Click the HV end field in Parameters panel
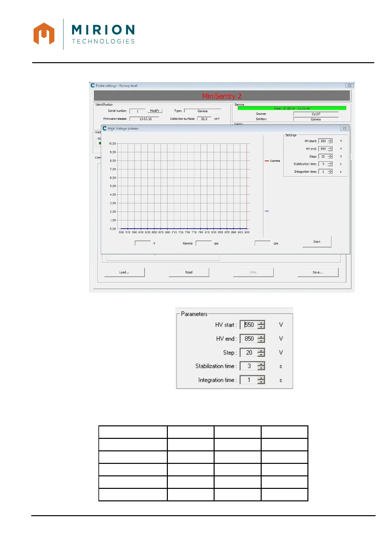This screenshot has width=392, height=554. (249, 339)
